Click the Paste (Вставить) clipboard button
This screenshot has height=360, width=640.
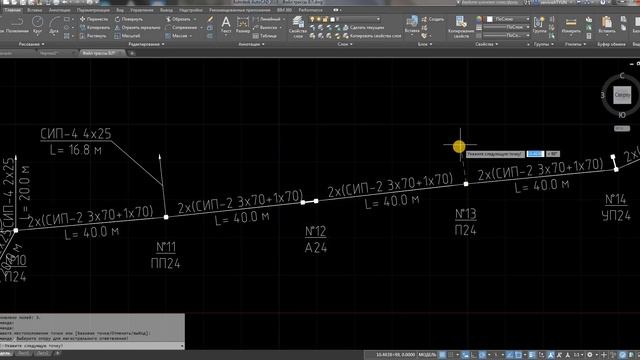pos(607,25)
